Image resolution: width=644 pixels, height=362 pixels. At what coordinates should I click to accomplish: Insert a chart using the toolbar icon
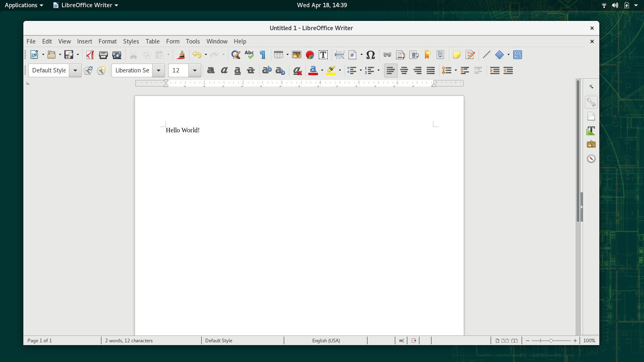[x=310, y=55]
